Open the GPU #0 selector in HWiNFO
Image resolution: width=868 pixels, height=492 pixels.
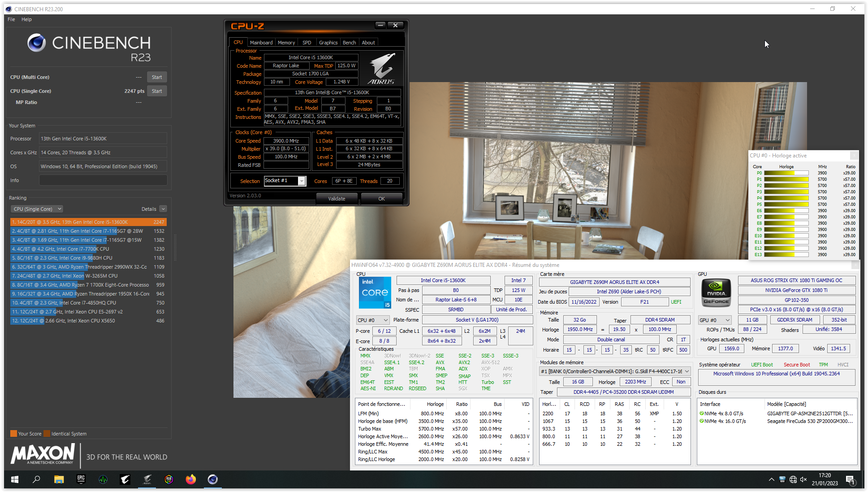tap(715, 320)
